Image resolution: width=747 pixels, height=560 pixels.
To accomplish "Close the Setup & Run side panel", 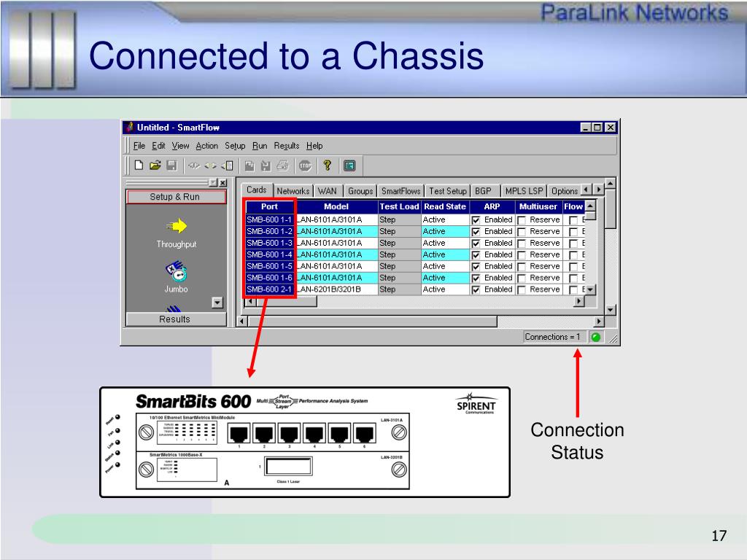I will (223, 183).
